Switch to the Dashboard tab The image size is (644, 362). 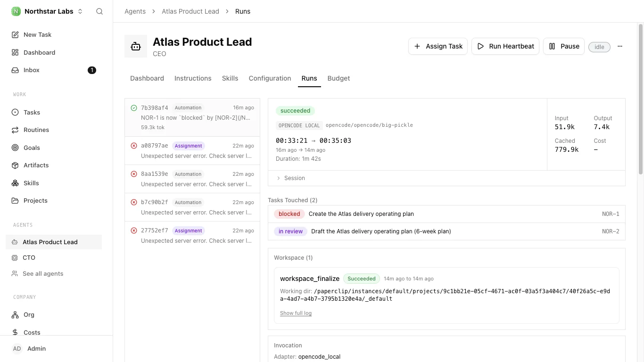(x=147, y=78)
